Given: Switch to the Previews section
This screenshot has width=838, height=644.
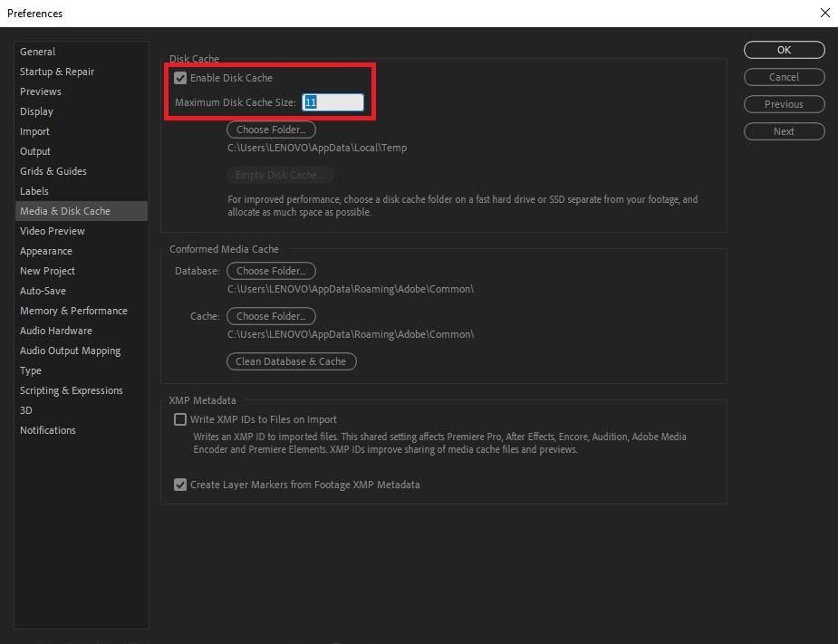Looking at the screenshot, I should (x=41, y=91).
